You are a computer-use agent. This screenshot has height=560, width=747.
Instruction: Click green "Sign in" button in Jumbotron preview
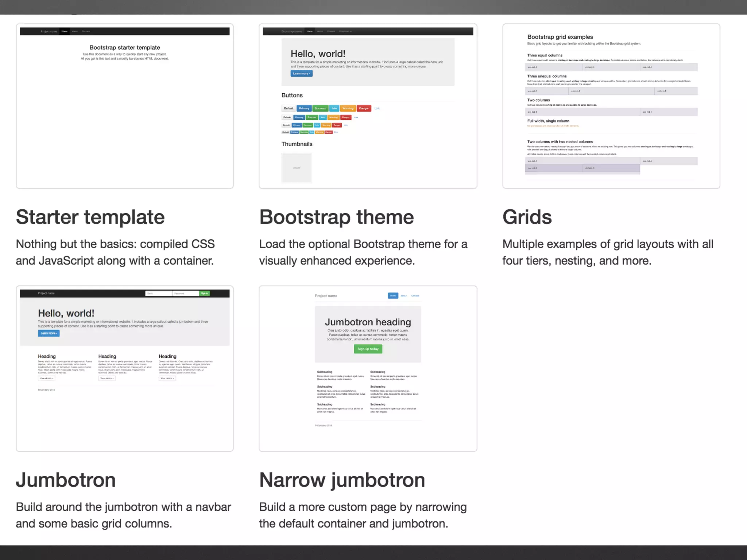coord(204,293)
